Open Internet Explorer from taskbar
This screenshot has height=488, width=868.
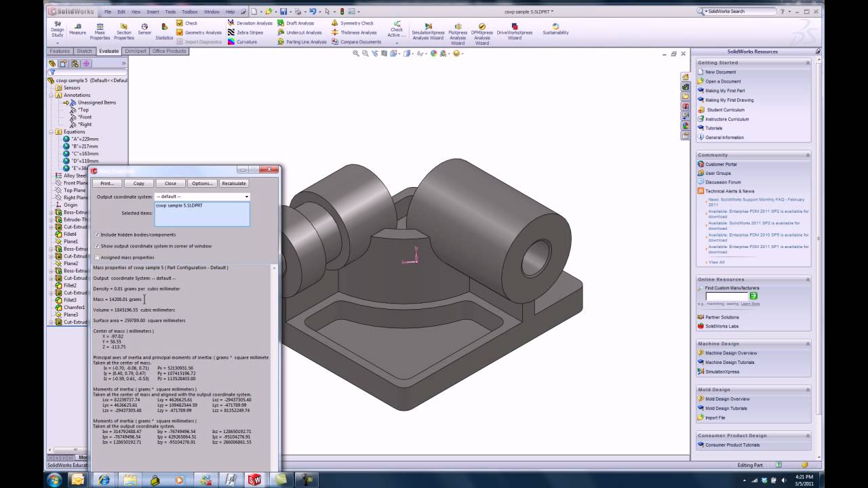(104, 480)
